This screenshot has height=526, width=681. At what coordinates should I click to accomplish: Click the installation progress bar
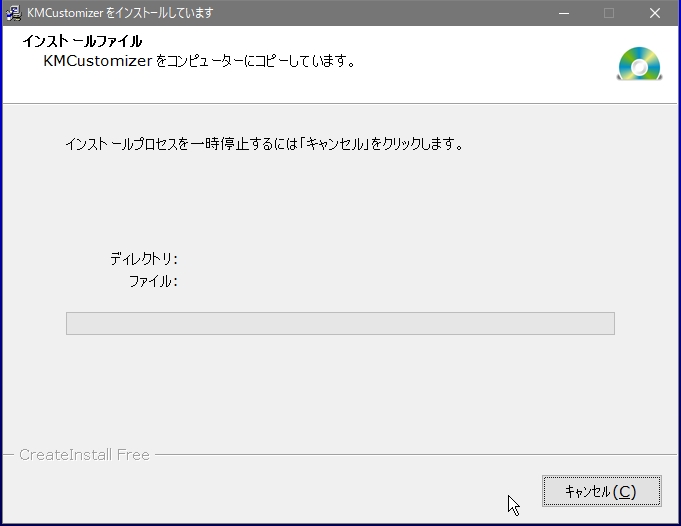pyautogui.click(x=340, y=323)
